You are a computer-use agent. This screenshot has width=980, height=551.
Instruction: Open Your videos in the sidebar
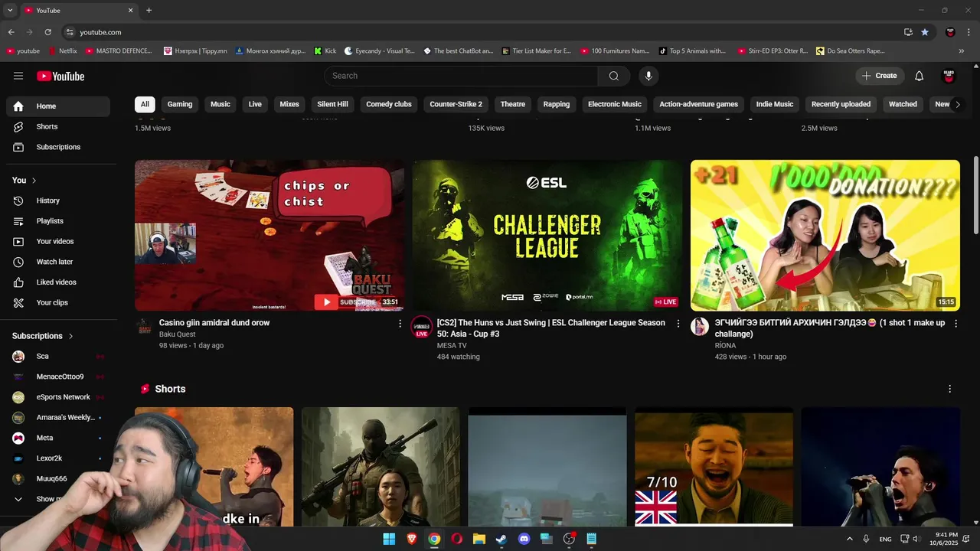58,241
